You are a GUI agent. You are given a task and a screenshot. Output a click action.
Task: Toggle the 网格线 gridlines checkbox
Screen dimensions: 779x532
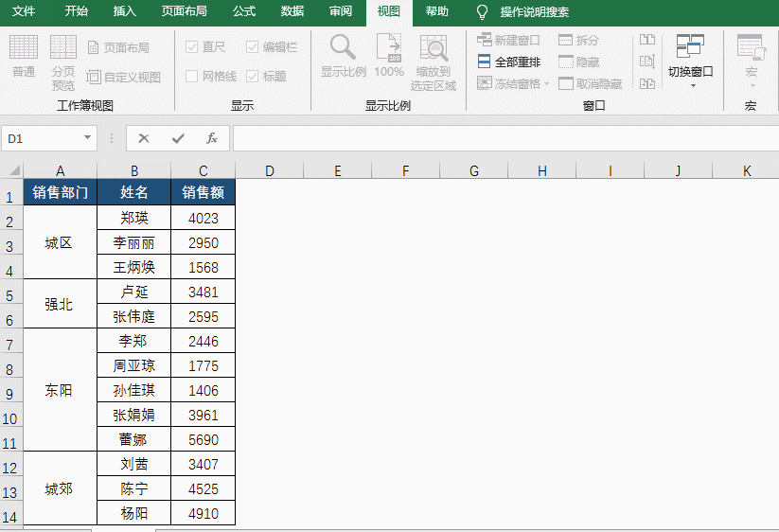click(x=192, y=77)
